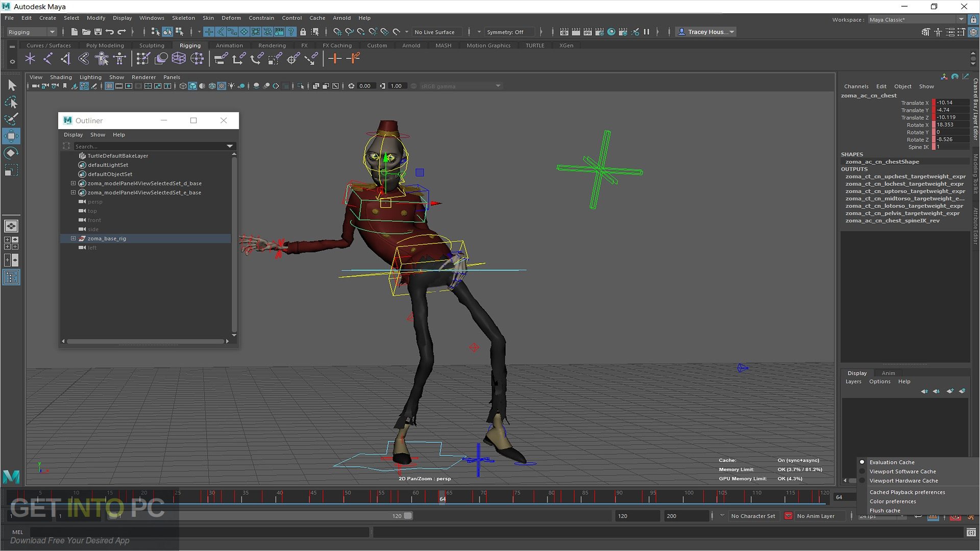Click the Rigging tab in shelf

(189, 45)
